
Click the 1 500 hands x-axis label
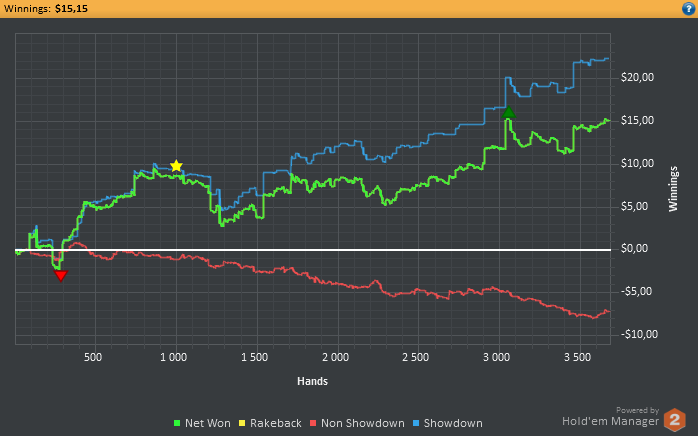255,357
